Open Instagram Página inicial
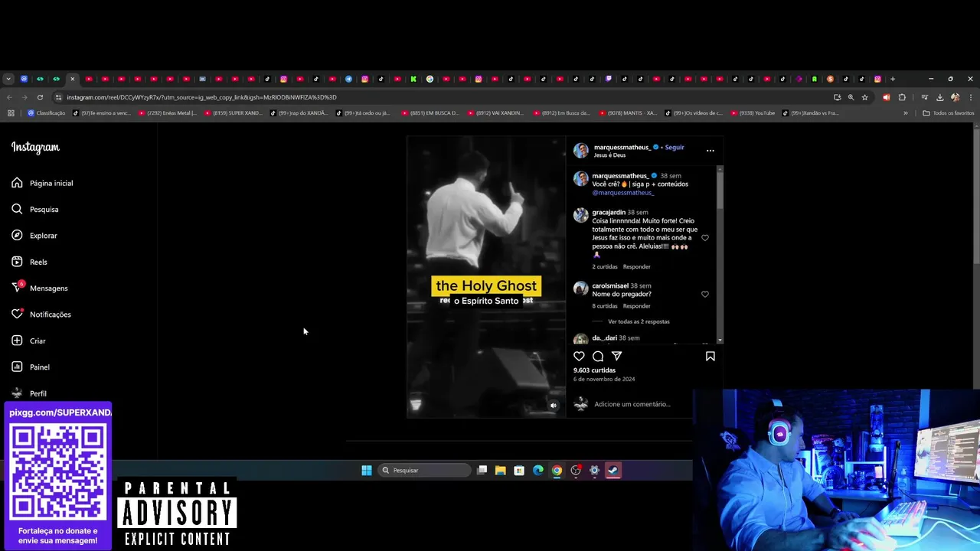 pos(43,183)
